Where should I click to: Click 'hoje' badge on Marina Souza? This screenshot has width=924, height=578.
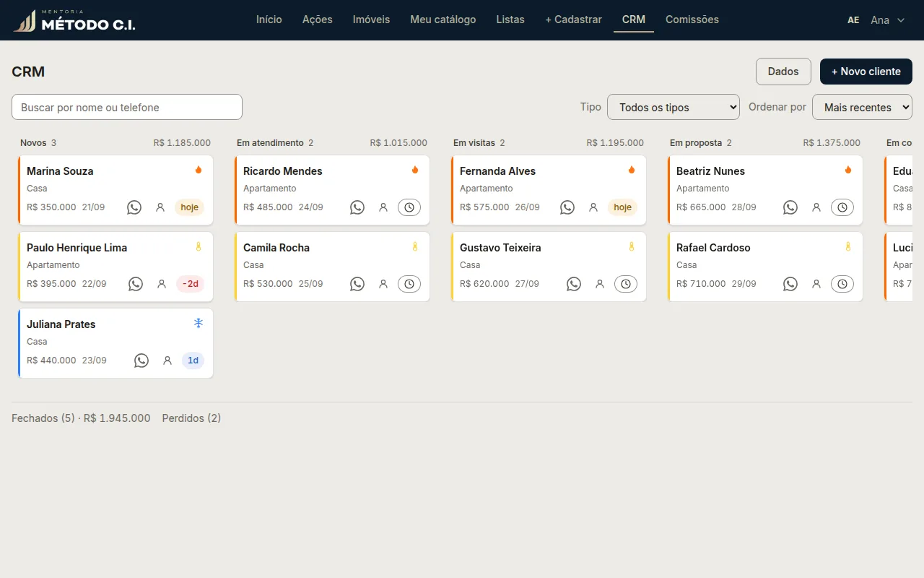189,207
